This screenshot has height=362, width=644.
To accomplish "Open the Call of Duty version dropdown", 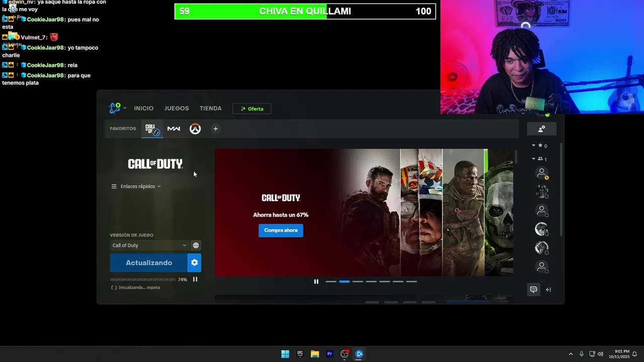I will [x=149, y=245].
